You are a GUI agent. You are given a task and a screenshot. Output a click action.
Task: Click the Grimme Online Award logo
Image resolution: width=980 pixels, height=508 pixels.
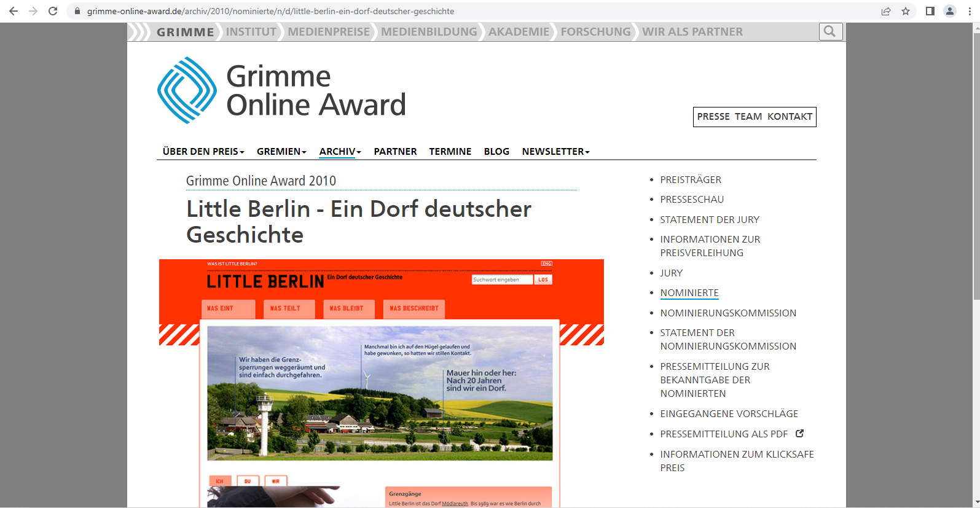pos(282,90)
